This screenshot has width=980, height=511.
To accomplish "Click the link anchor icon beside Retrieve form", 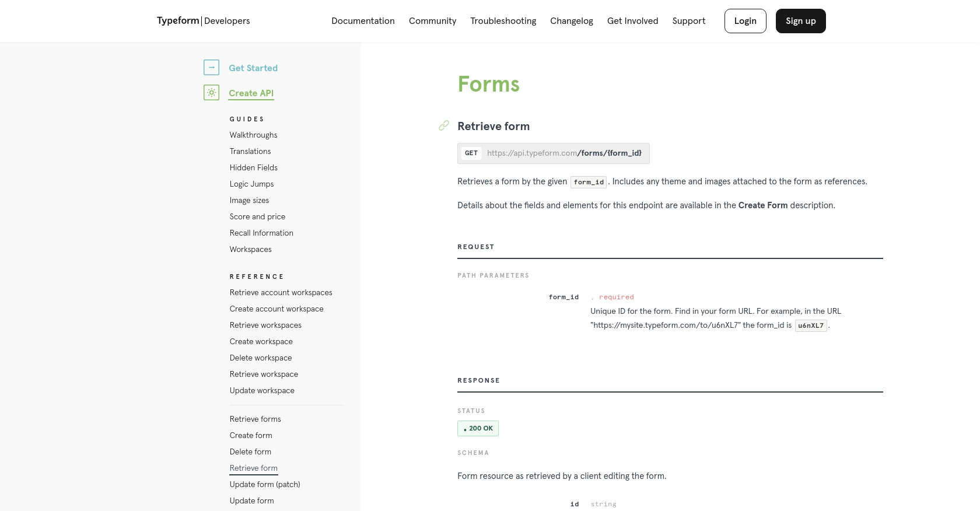I will tap(444, 125).
